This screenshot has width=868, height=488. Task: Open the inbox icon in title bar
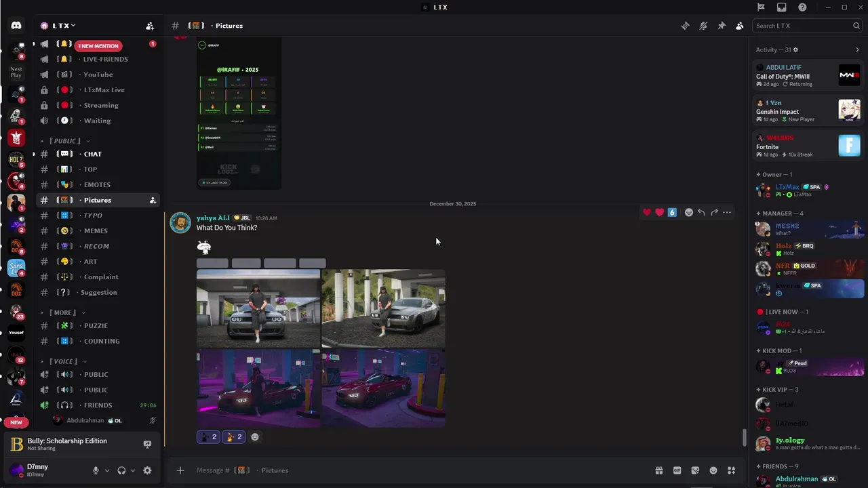point(782,7)
